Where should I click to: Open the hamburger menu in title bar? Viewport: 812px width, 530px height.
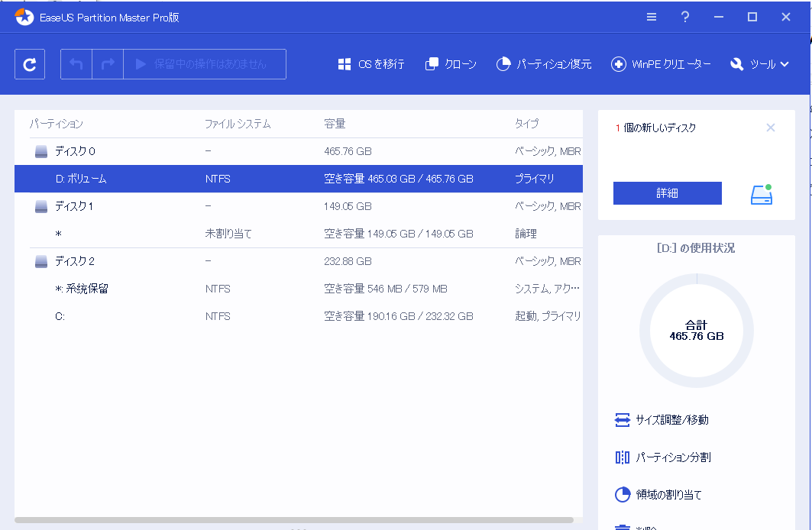pyautogui.click(x=652, y=17)
